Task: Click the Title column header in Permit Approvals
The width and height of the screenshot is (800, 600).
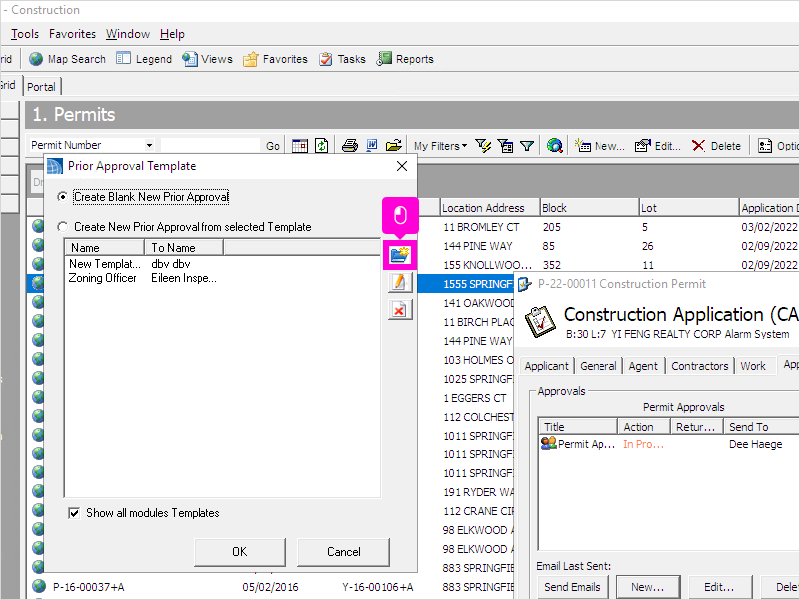Action: click(x=578, y=427)
